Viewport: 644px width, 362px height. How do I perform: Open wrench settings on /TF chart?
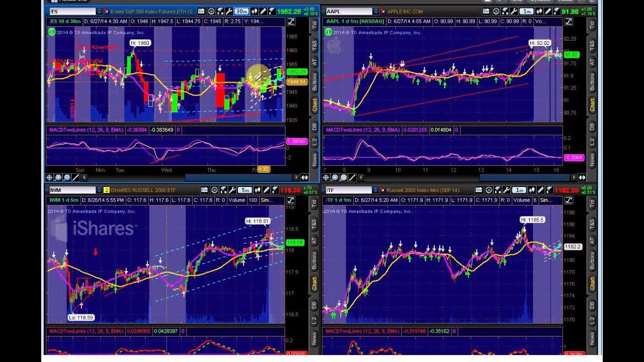(507, 190)
